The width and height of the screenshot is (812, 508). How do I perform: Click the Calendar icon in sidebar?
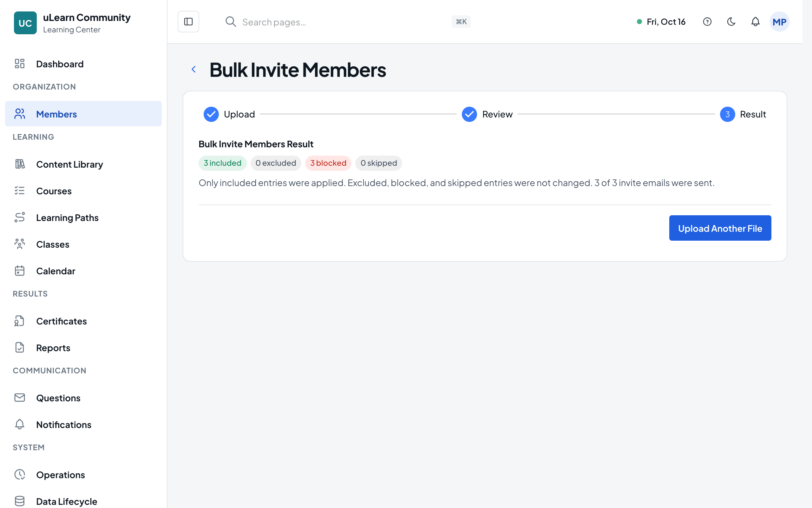[20, 271]
